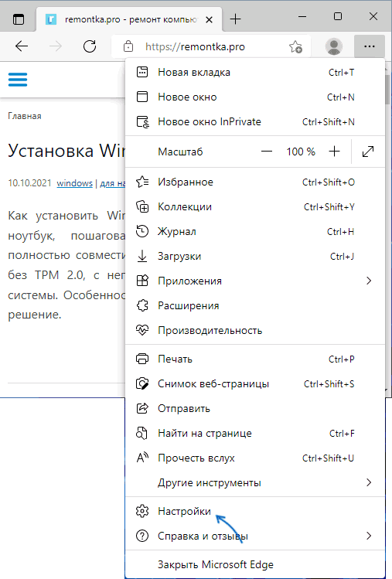Select Новое окно menu item
Viewport: 392px width, 579px height.
tap(255, 97)
